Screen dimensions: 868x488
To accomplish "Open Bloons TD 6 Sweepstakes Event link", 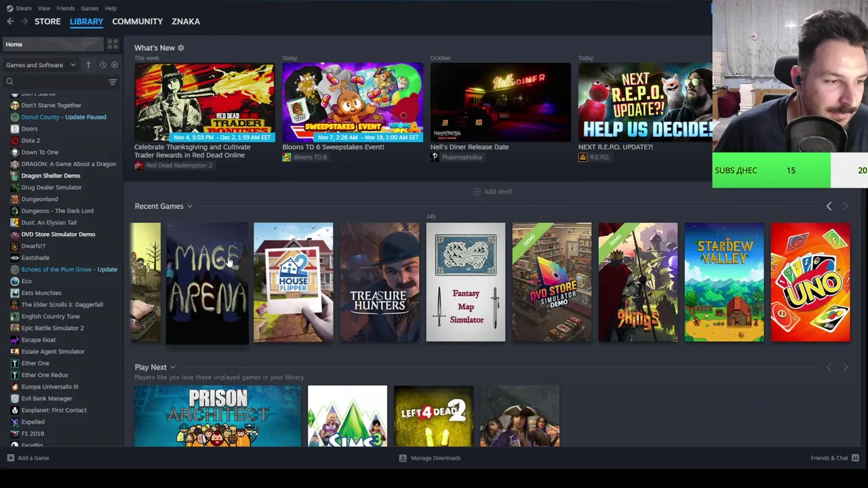I will coord(333,147).
